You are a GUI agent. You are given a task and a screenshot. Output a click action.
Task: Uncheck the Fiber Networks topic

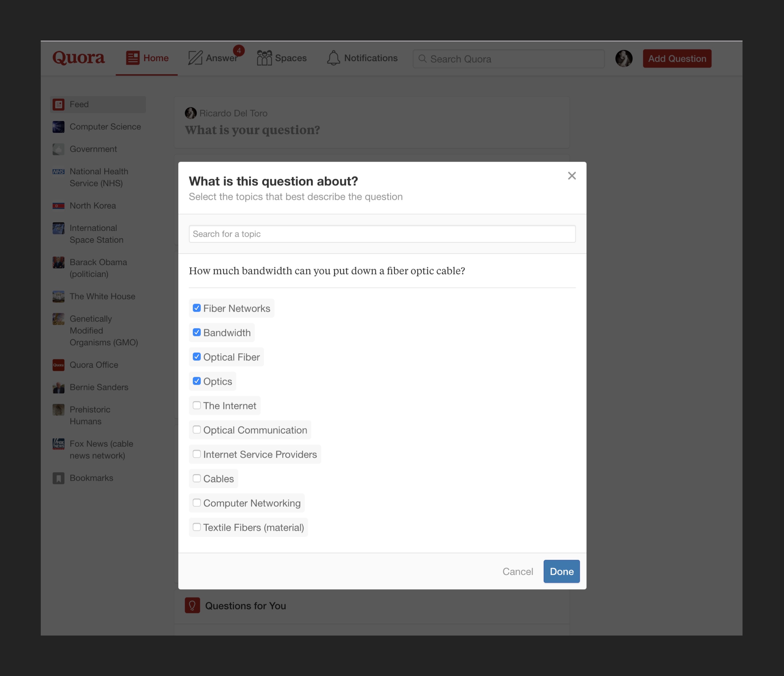(x=197, y=308)
